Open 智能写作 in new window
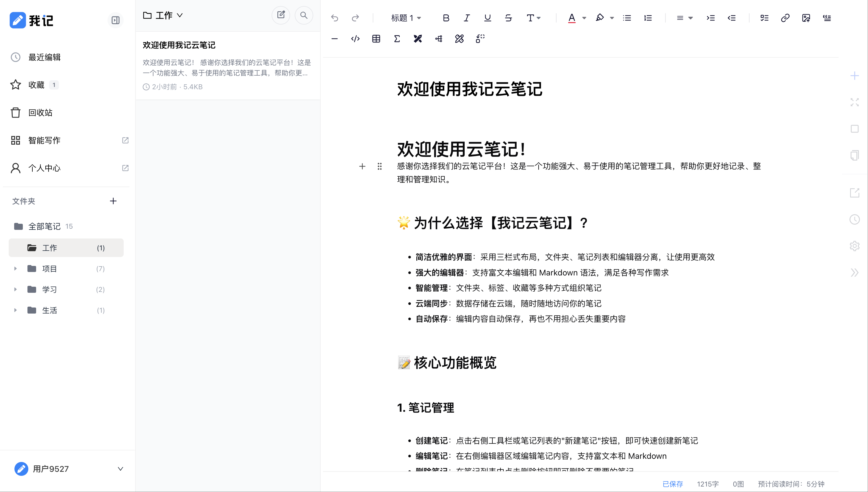868x492 pixels. click(125, 140)
